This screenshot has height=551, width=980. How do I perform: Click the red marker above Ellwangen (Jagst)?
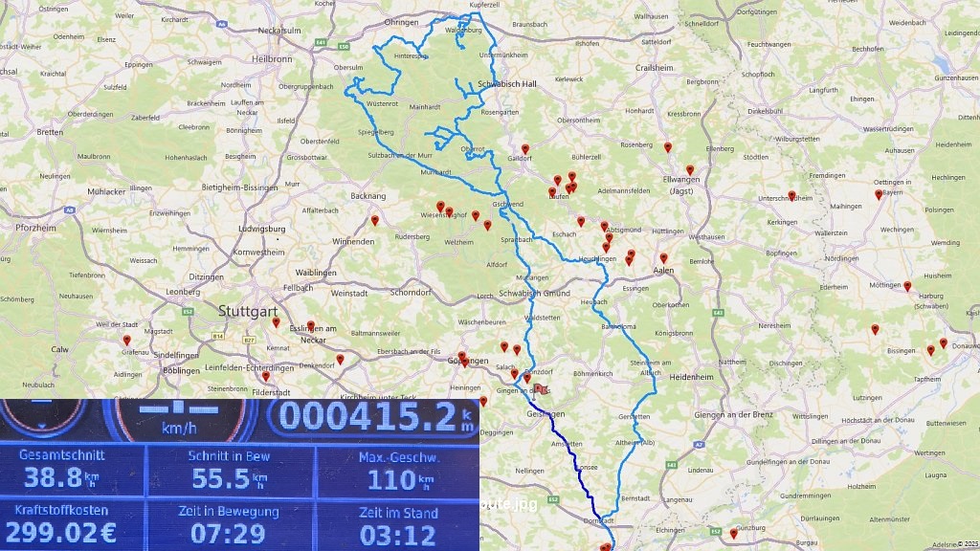[x=689, y=170]
